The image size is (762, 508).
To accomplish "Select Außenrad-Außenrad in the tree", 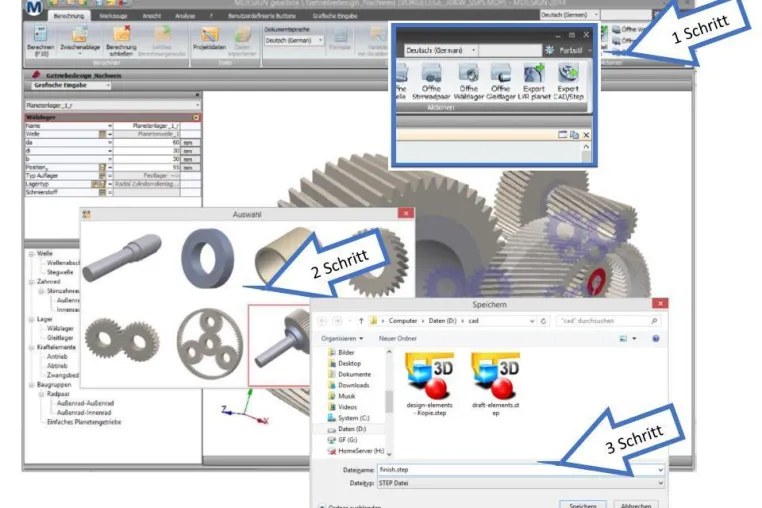I will (85, 403).
